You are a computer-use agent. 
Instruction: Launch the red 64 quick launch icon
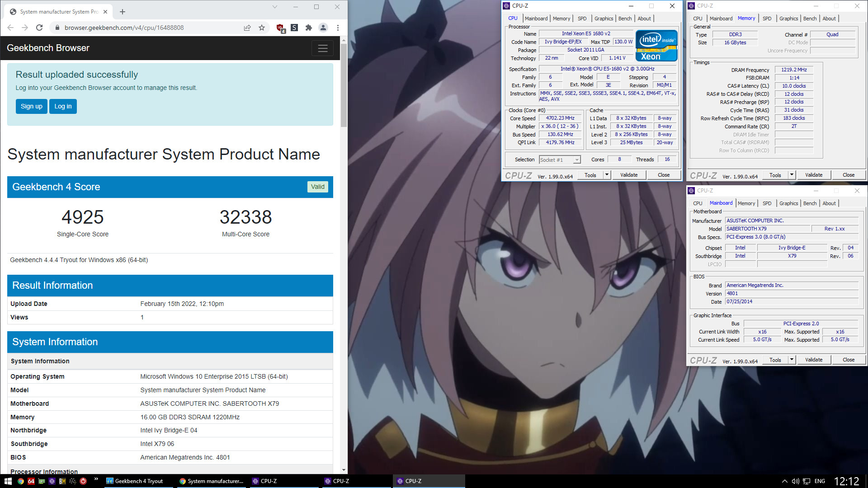pyautogui.click(x=31, y=481)
